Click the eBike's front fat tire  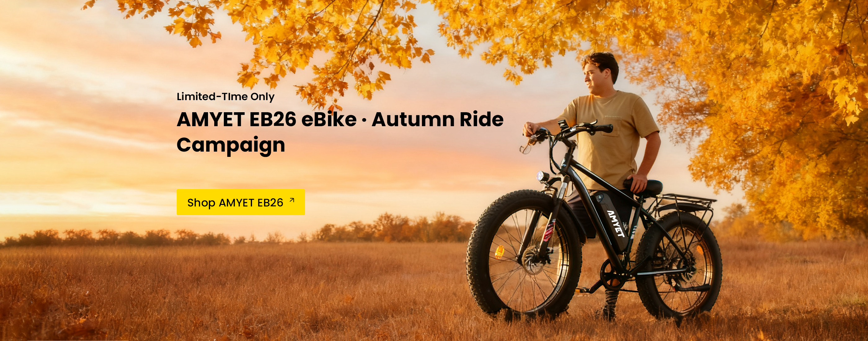[524, 255]
